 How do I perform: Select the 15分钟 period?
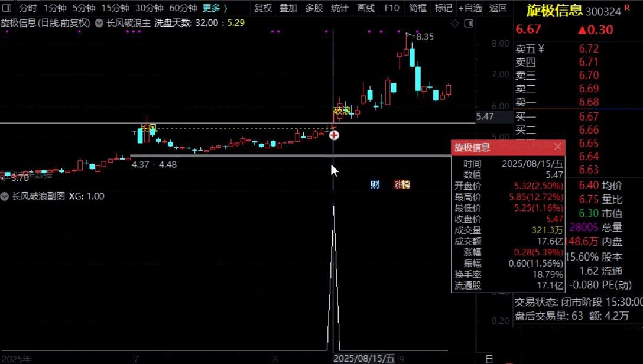coord(115,8)
